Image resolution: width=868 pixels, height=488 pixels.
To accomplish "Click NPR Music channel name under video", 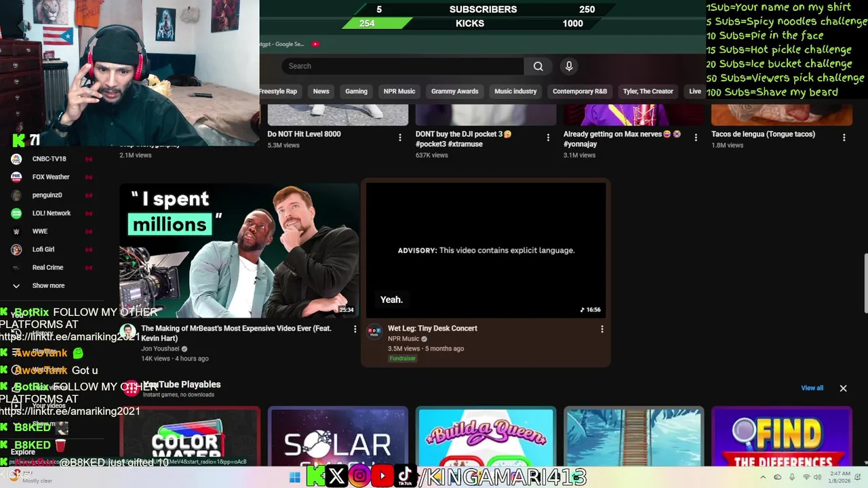I will pos(403,339).
